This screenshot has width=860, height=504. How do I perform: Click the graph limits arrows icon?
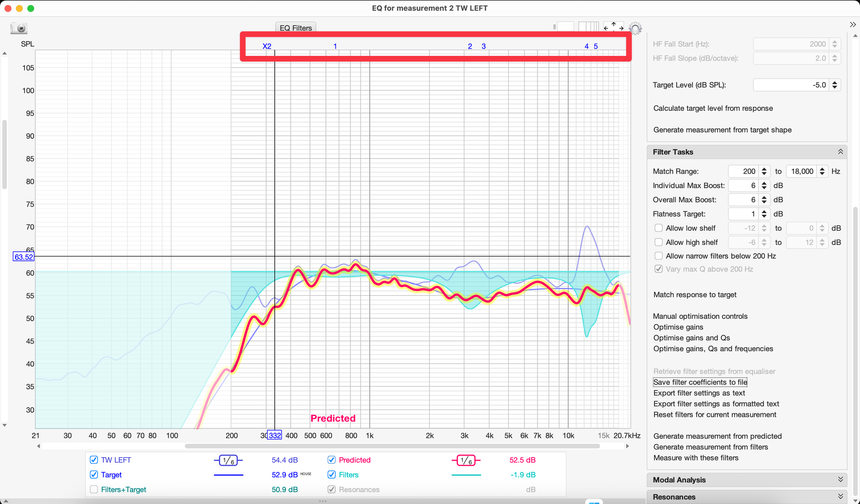coord(613,27)
